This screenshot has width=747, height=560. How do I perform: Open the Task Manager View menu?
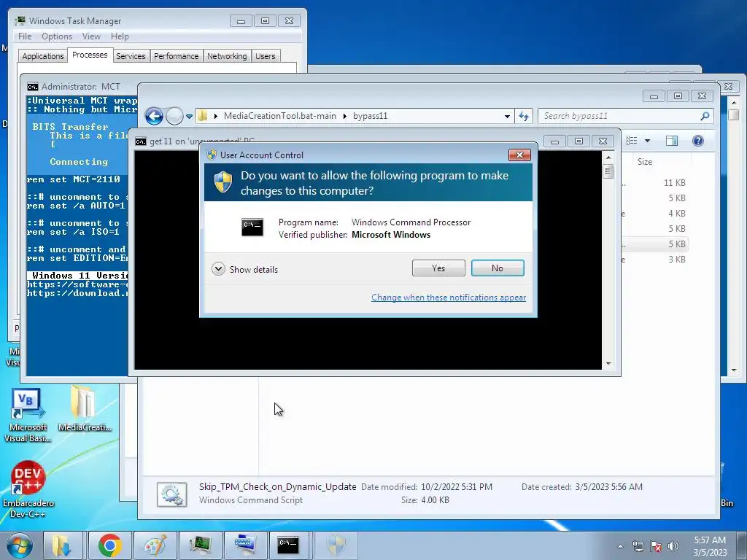pyautogui.click(x=91, y=36)
